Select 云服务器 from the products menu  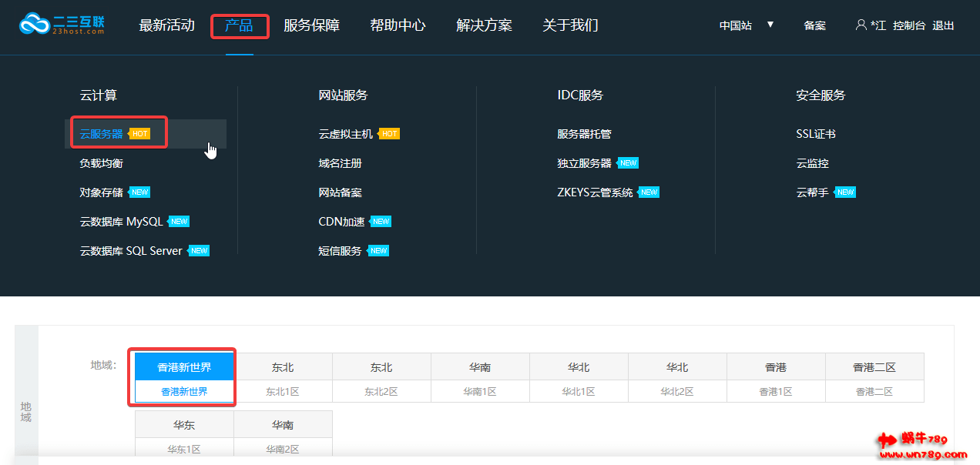click(x=101, y=134)
